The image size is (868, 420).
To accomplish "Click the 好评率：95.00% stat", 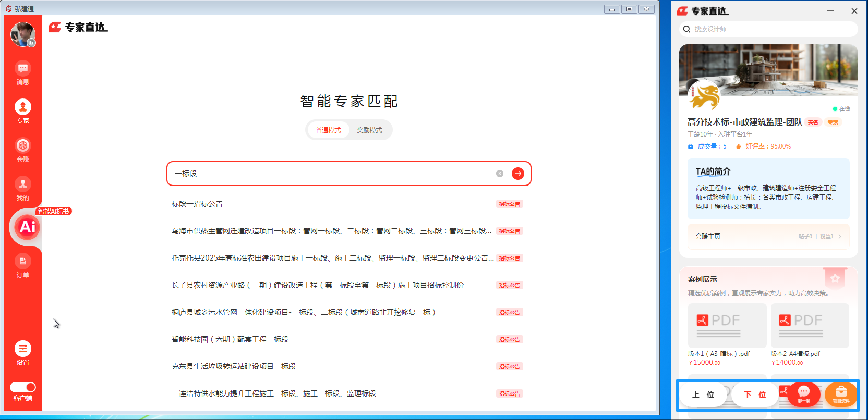I will click(763, 146).
